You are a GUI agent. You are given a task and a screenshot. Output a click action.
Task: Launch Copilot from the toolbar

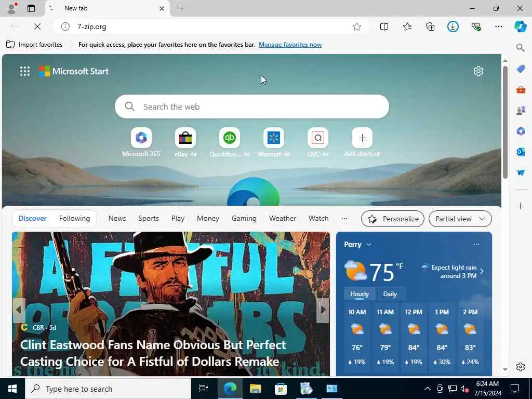521,26
